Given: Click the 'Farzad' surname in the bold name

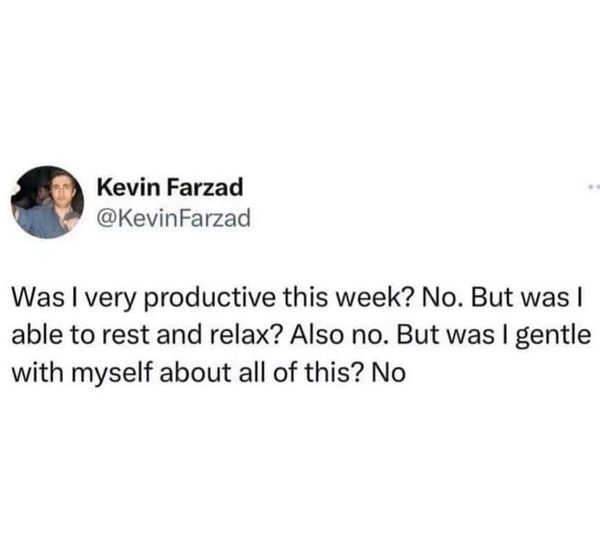Looking at the screenshot, I should pos(205,187).
